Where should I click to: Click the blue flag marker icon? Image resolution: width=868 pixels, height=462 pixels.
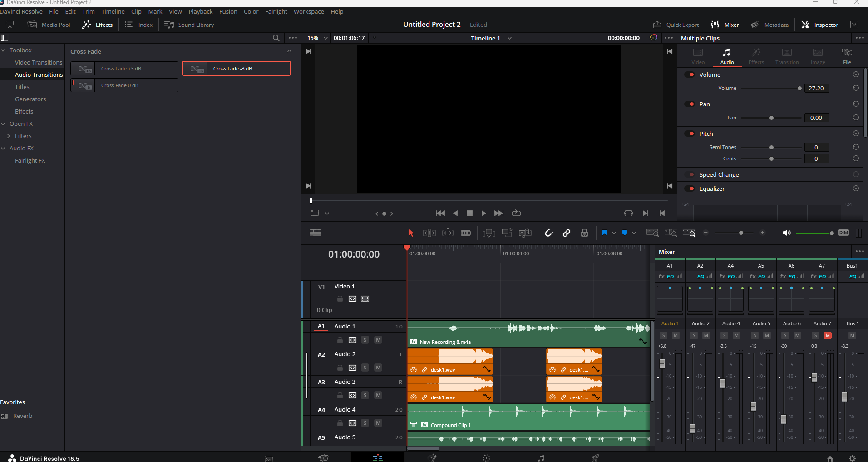tap(604, 233)
